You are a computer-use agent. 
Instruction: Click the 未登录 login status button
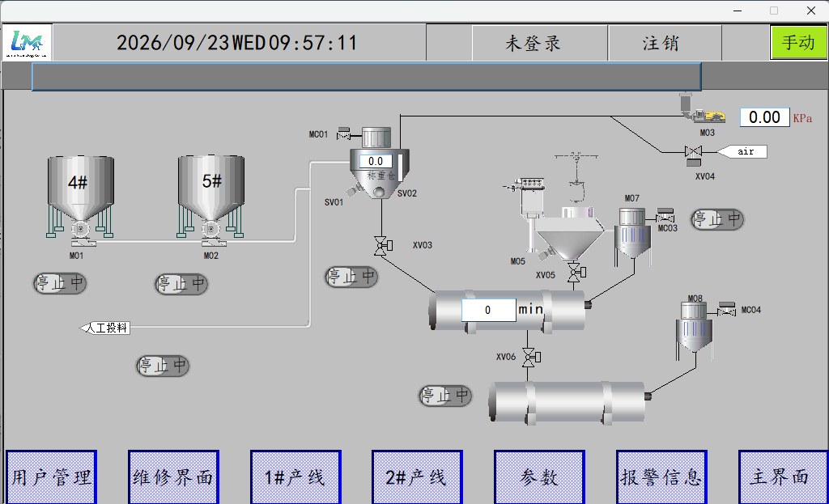(x=539, y=43)
